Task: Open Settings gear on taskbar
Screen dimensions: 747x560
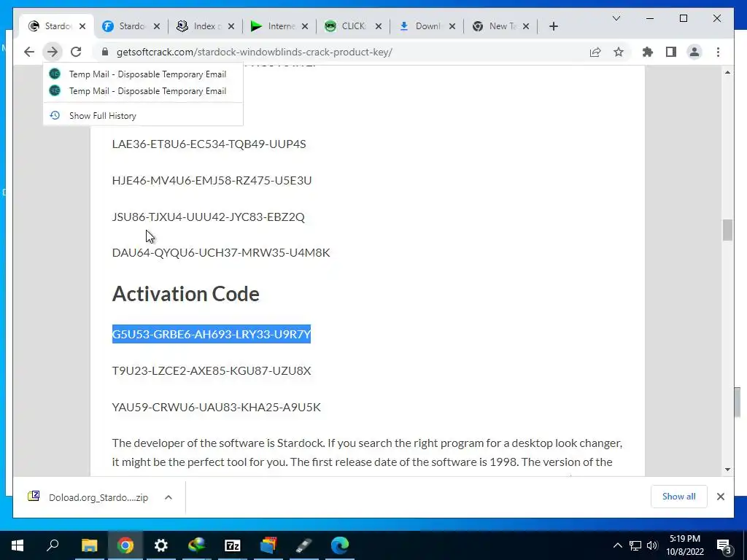Action: (x=161, y=545)
